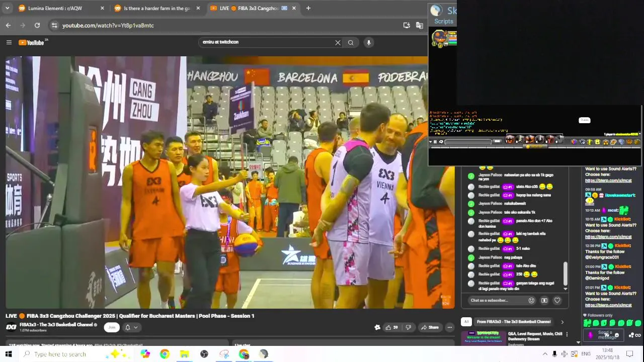Go to the YouTube home logo
The image size is (644, 362).
tap(32, 42)
